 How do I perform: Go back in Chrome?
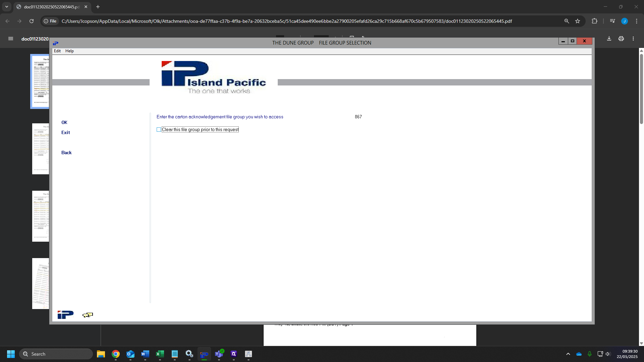(7, 21)
